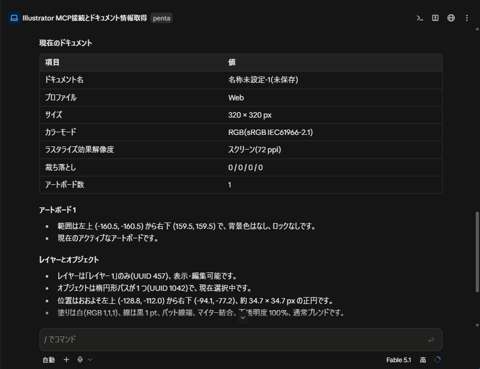The width and height of the screenshot is (480, 369).
Task: Click the '現在のドキュメント' heading
Action: [66, 43]
